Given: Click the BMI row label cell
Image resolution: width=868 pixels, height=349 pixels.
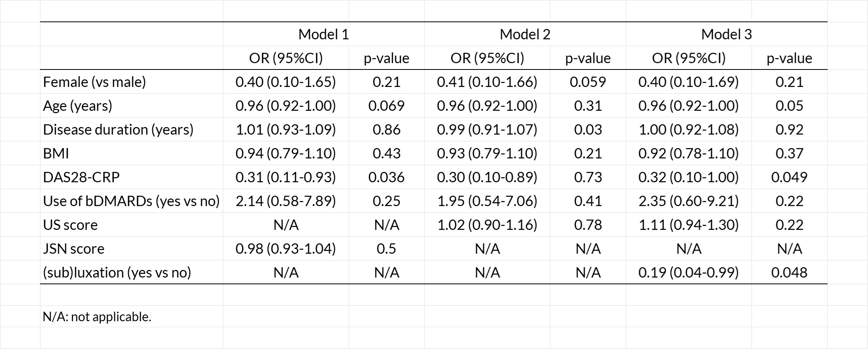Looking at the screenshot, I should pos(56,154).
